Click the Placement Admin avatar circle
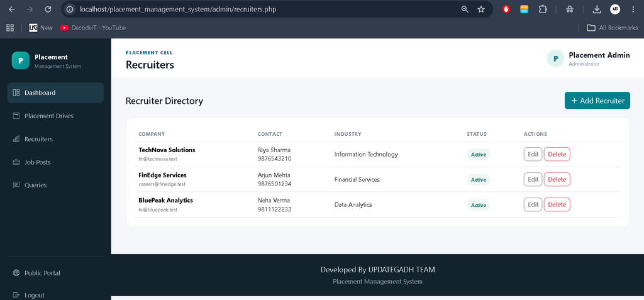 coord(555,58)
